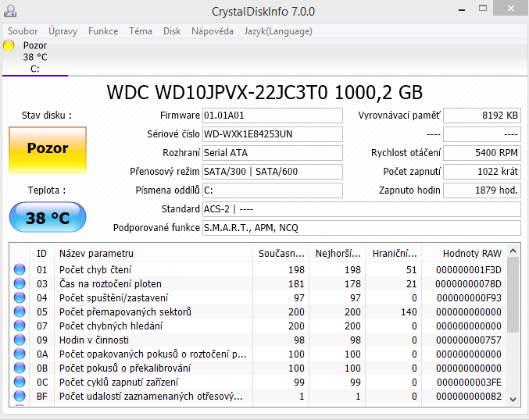Click the blue 38 °C temperature button
Screen dimensions: 529x420
tap(48, 217)
